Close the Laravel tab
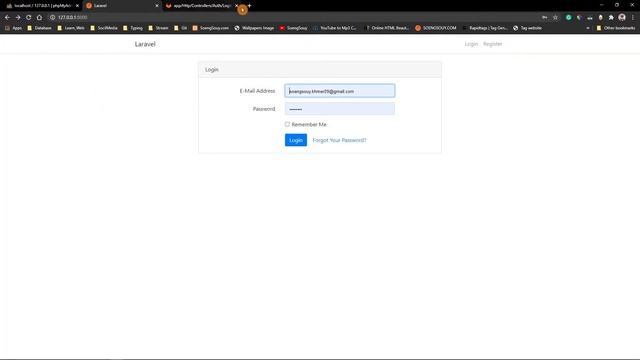Viewport: 640px width, 360px height. [157, 6]
